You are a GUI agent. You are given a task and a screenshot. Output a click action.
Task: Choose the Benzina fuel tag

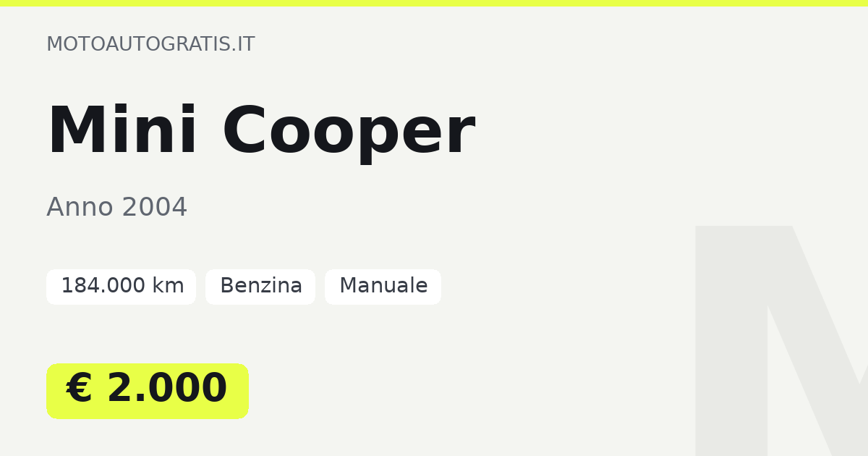pos(260,287)
